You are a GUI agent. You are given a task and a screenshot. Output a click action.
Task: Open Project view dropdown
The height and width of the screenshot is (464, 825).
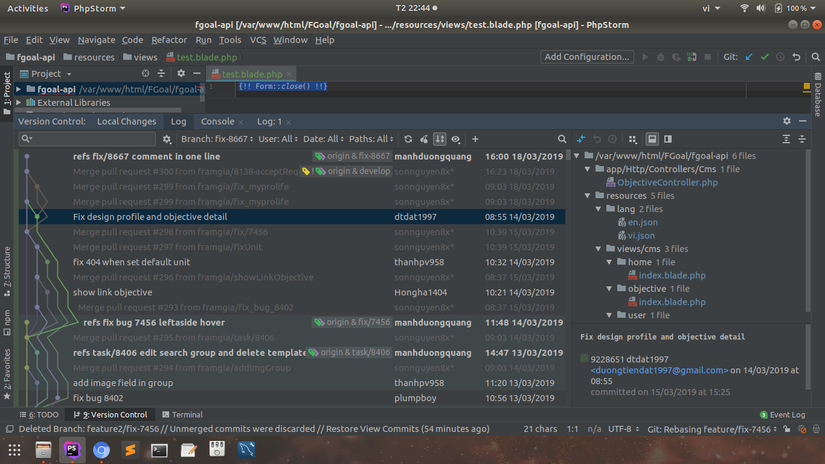tap(46, 74)
